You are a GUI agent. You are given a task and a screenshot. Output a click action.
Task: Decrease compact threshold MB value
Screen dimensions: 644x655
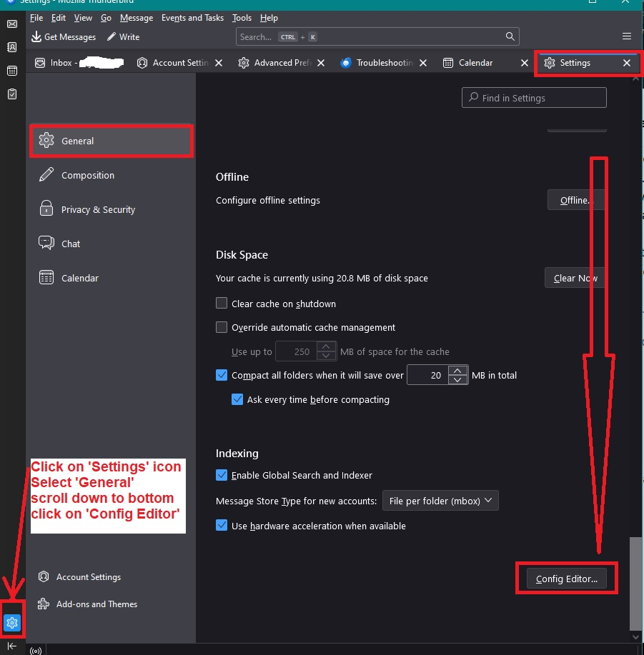click(x=457, y=380)
